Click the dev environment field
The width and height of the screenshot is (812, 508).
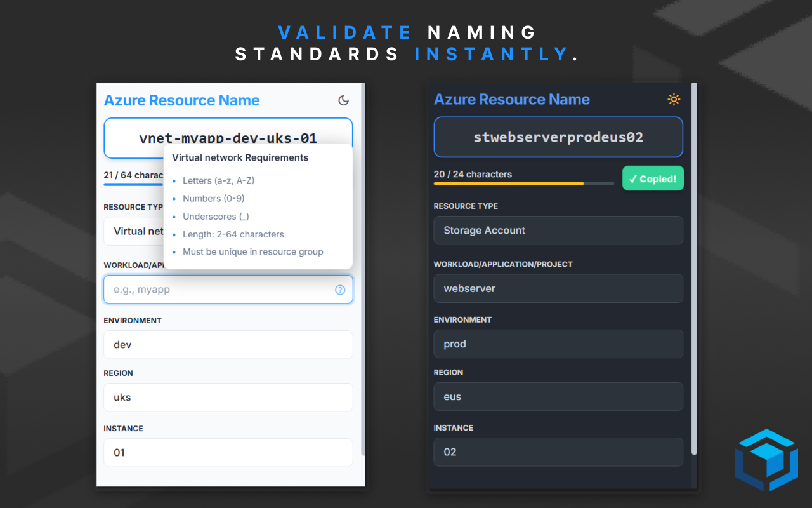pos(228,345)
